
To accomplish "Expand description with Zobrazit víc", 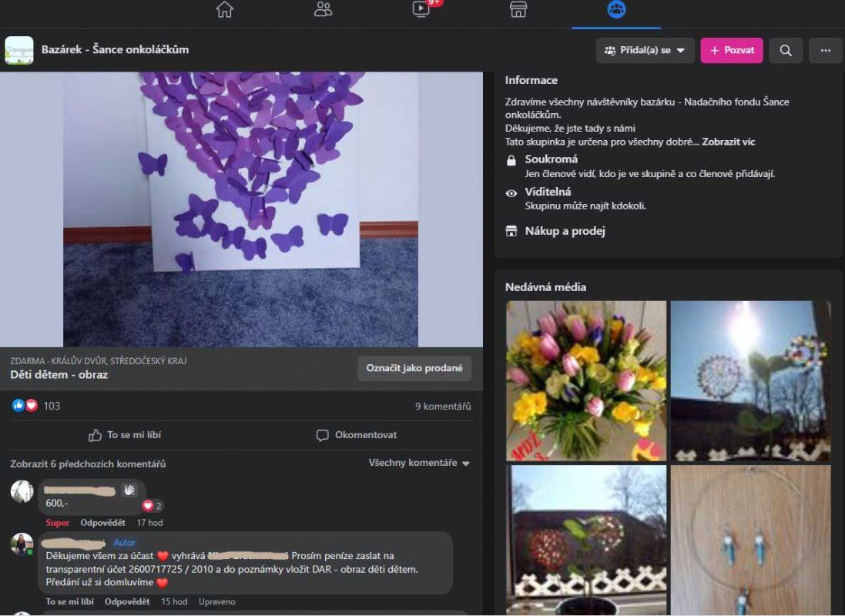I will [728, 142].
